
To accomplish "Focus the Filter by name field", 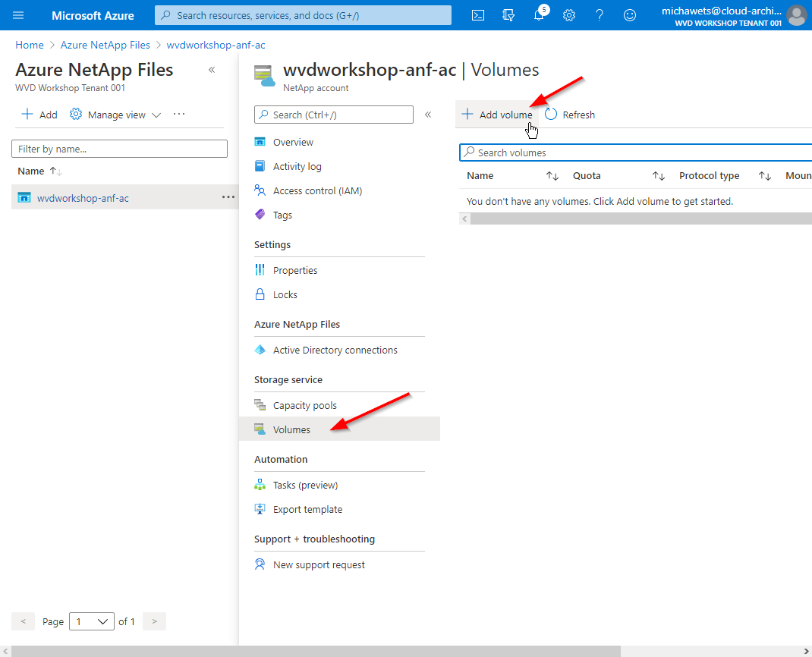I will [120, 149].
